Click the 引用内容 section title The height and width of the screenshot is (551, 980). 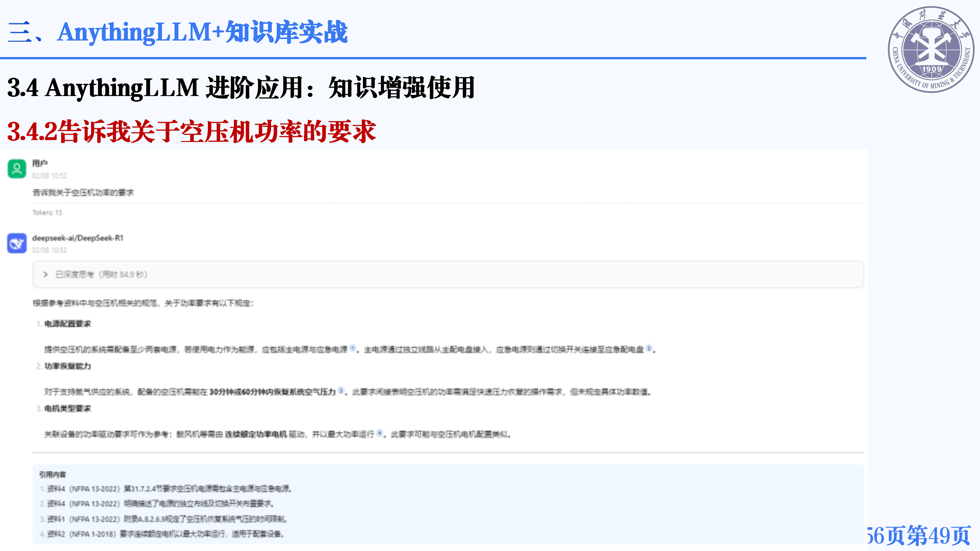[x=52, y=474]
